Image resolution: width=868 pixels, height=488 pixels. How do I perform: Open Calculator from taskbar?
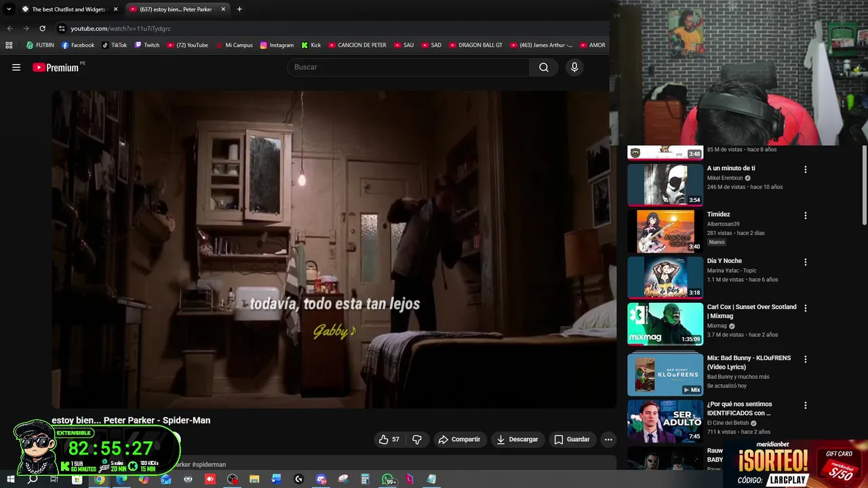point(365,479)
